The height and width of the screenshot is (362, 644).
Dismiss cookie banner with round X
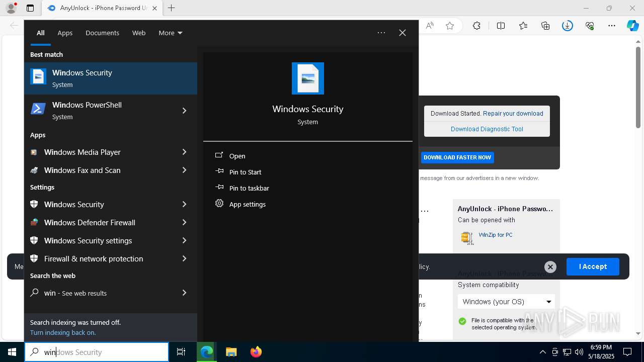(550, 267)
